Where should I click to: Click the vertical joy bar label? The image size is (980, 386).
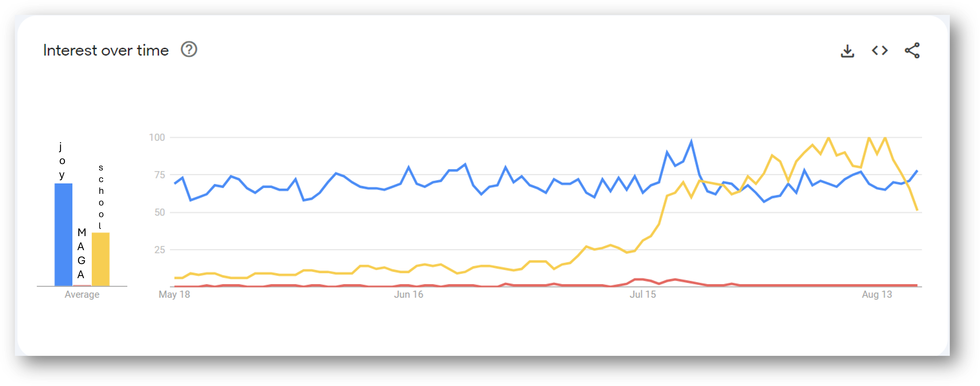62,161
